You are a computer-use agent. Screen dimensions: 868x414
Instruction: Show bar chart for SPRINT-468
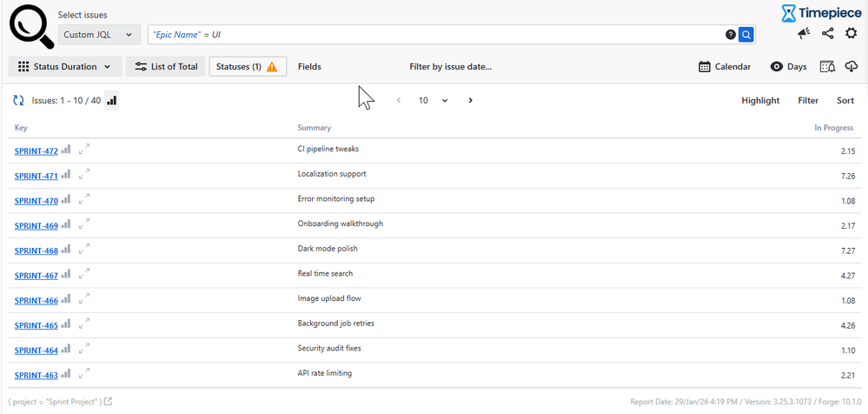pyautogui.click(x=66, y=250)
